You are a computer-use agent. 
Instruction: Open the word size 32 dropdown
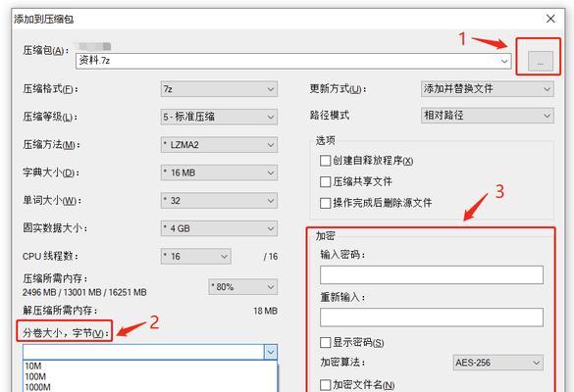click(x=219, y=200)
